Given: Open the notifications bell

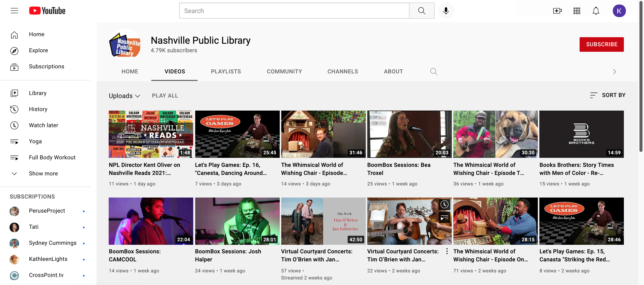Looking at the screenshot, I should 596,11.
